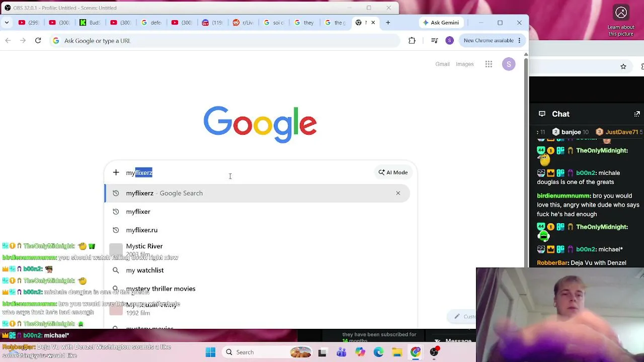Close the active Chrome tab

pyautogui.click(x=373, y=23)
